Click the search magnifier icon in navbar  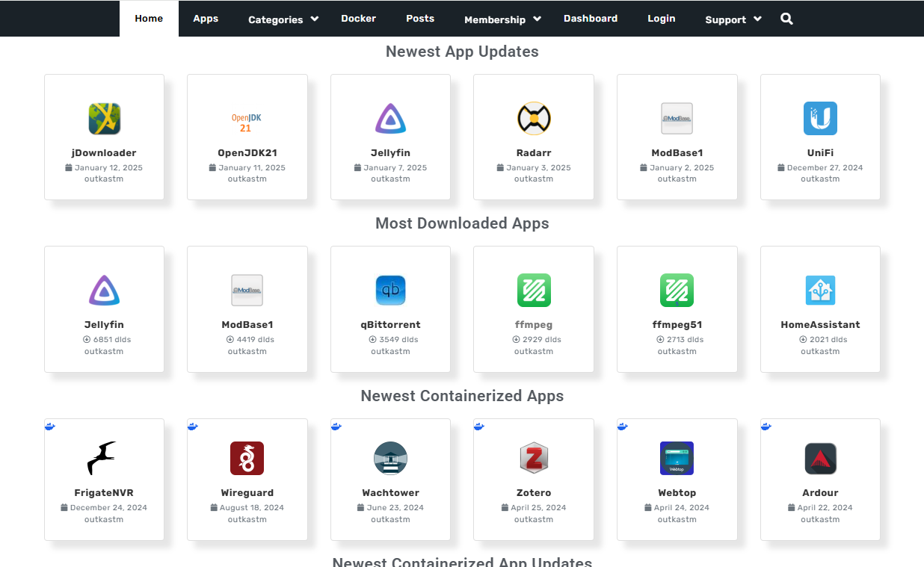(786, 19)
